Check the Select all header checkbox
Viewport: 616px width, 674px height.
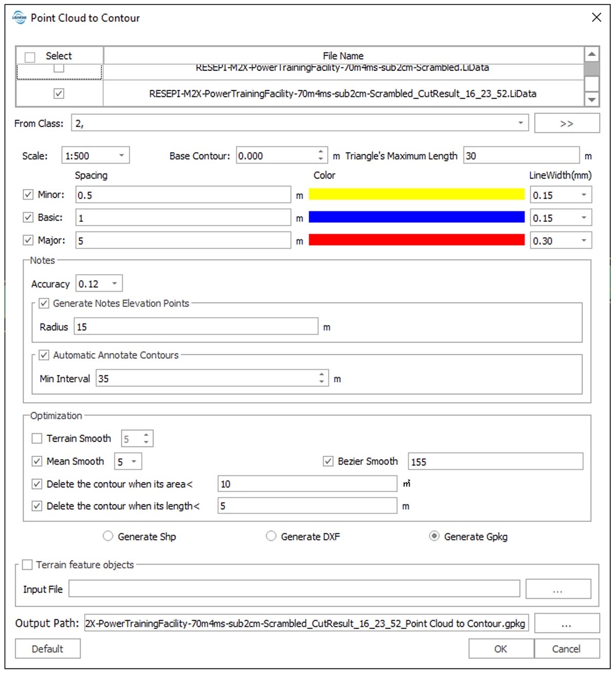click(x=31, y=56)
